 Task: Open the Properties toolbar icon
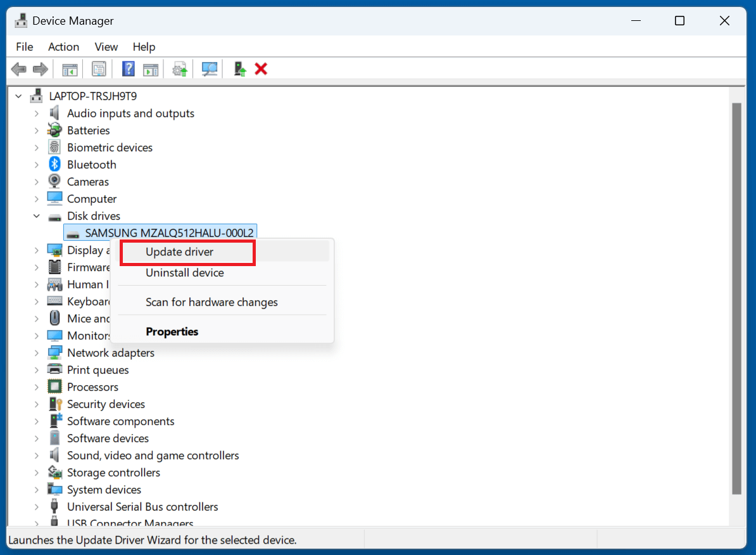pos(99,69)
